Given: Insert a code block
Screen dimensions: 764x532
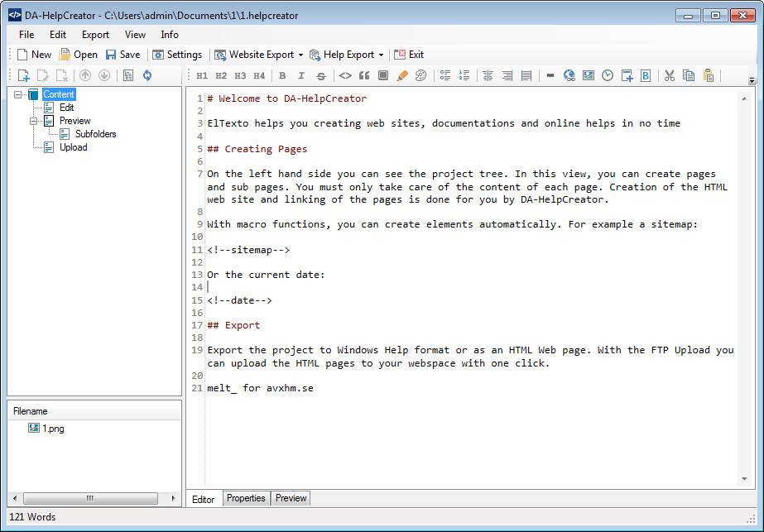Looking at the screenshot, I should pyautogui.click(x=383, y=75).
